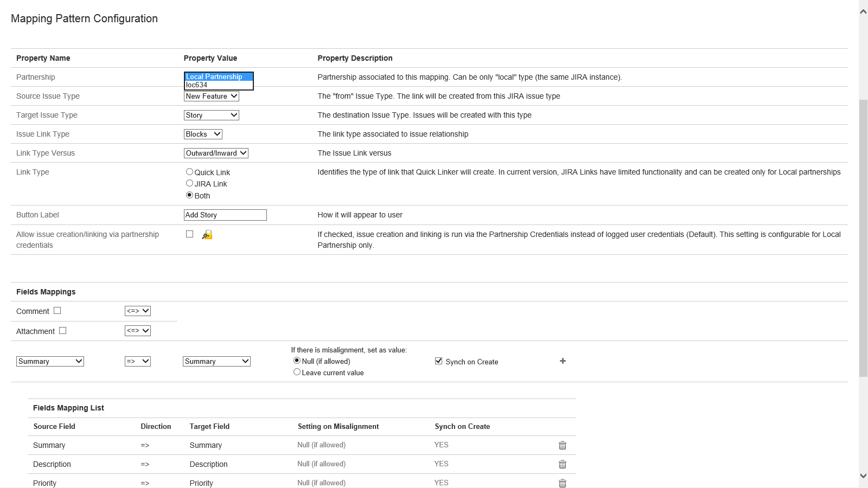Screen dimensions: 868x488
Task: Click the scrollbar down arrow
Action: click(x=863, y=476)
